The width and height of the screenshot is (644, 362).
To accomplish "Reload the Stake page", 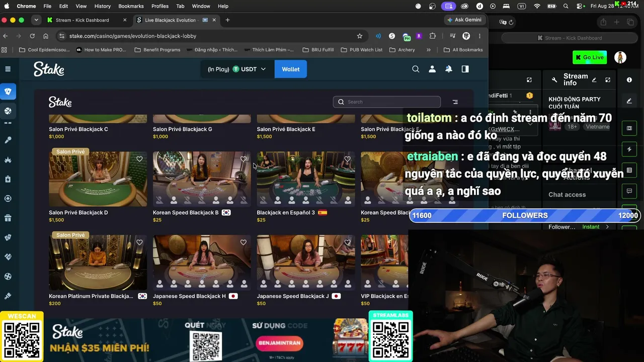I will [32, 36].
